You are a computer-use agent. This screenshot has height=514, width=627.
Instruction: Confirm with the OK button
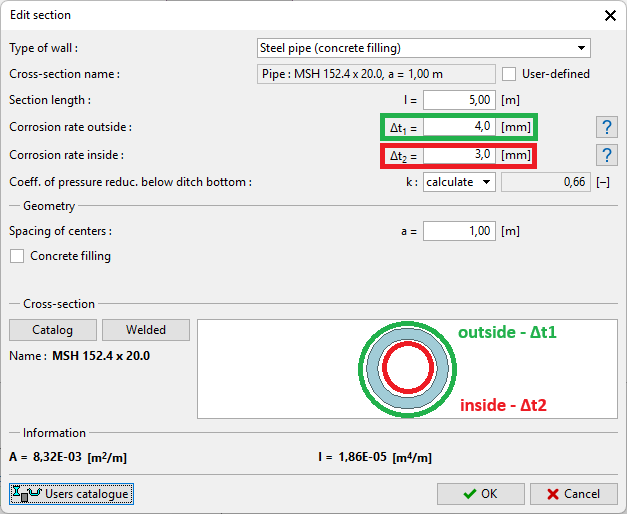480,494
